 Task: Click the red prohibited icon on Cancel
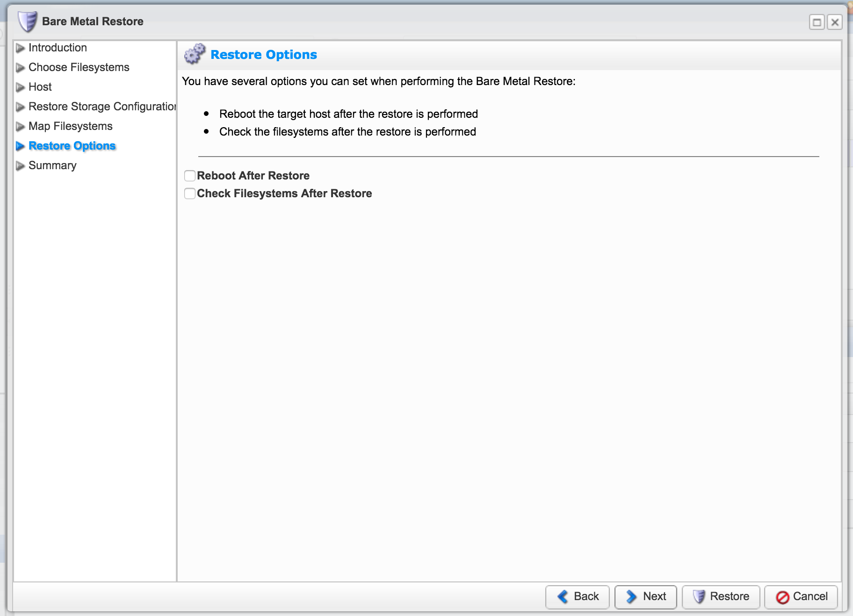782,597
